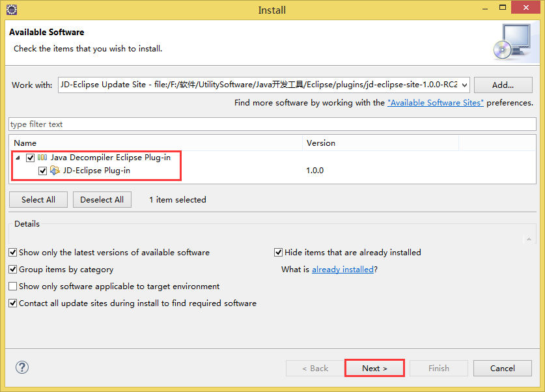Toggle Group items by category checkbox
The width and height of the screenshot is (545, 392).
pos(13,270)
